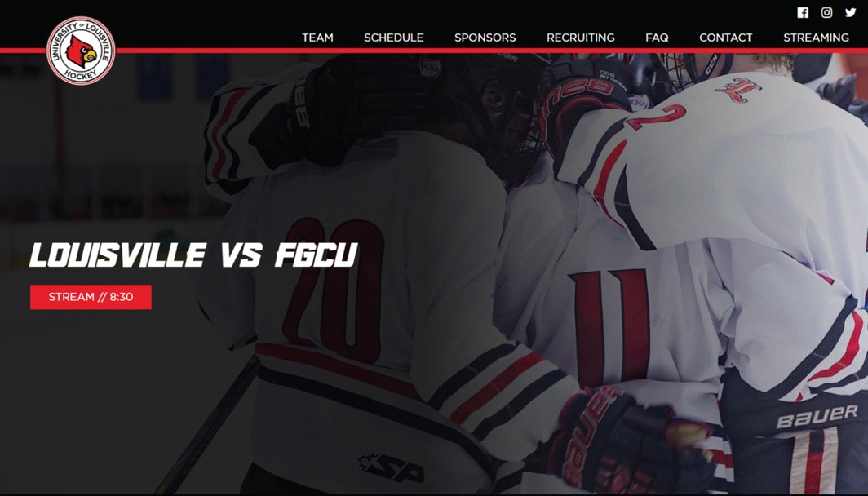Click the cardinal bird head in logo
Image resolution: width=868 pixels, height=496 pixels.
[x=81, y=52]
